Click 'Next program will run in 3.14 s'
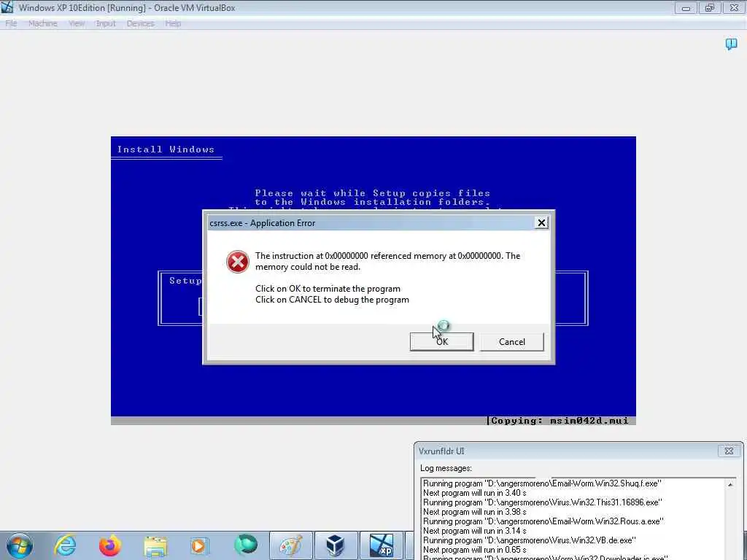 [x=475, y=531]
